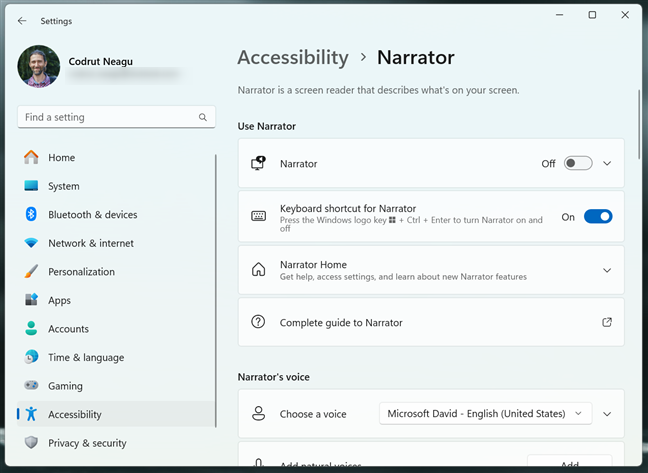The width and height of the screenshot is (648, 473).
Task: Click the Use Narrator section heading
Action: (x=267, y=126)
